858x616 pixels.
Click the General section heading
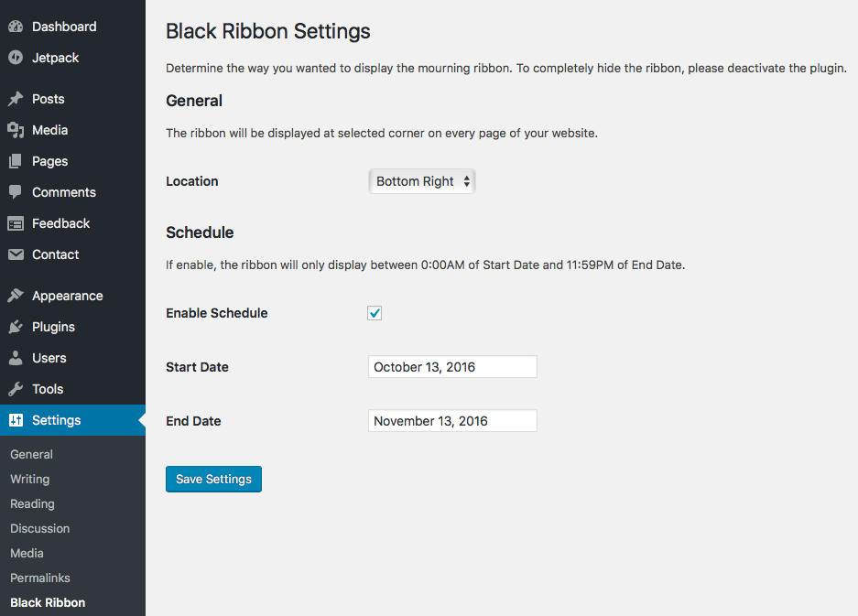pyautogui.click(x=194, y=101)
